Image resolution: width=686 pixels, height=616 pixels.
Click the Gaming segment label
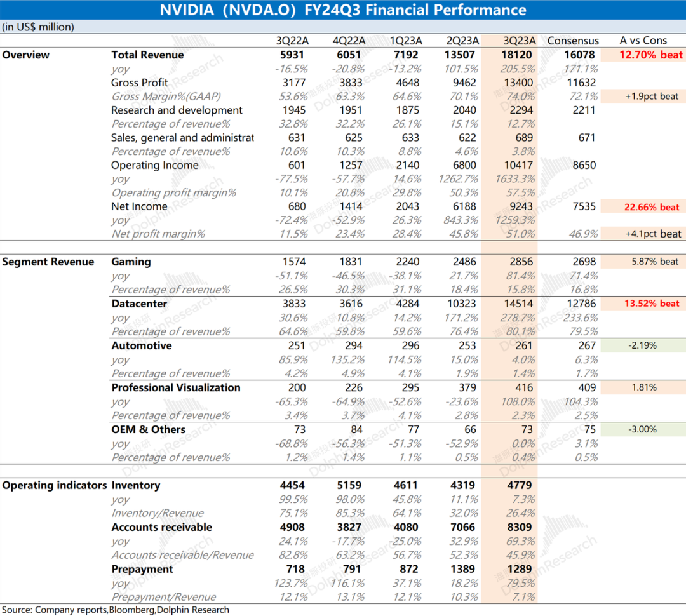(x=131, y=262)
